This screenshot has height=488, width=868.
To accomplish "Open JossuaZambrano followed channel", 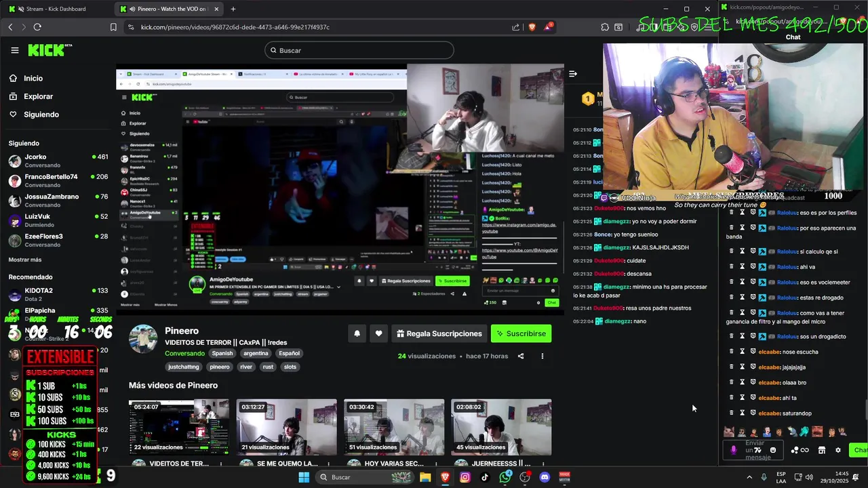I will point(58,200).
